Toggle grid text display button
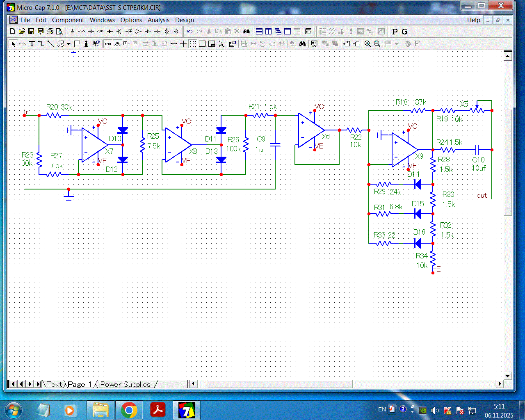Image resolution: width=525 pixels, height=420 pixels. (108, 44)
